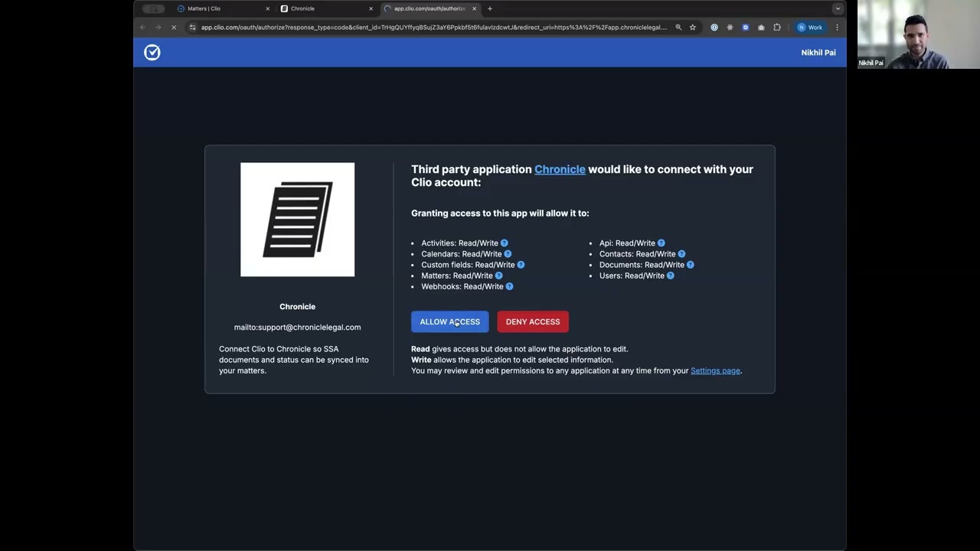Click the support@chroniclelegal.com mailto text
The width and height of the screenshot is (980, 551).
pos(297,327)
